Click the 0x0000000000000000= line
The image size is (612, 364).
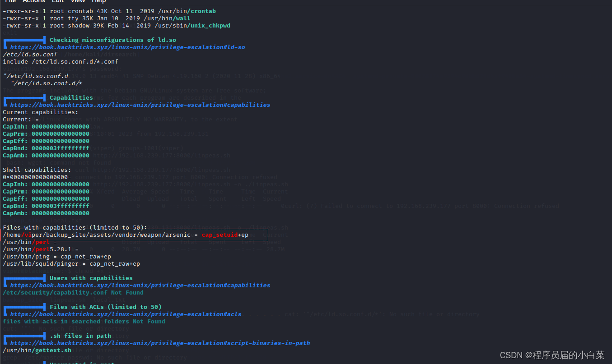(x=37, y=177)
